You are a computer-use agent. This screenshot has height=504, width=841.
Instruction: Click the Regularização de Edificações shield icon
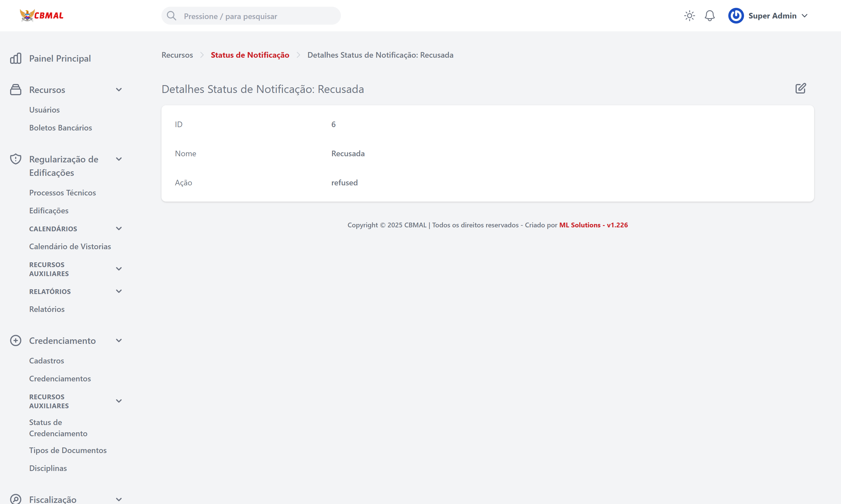(x=16, y=158)
